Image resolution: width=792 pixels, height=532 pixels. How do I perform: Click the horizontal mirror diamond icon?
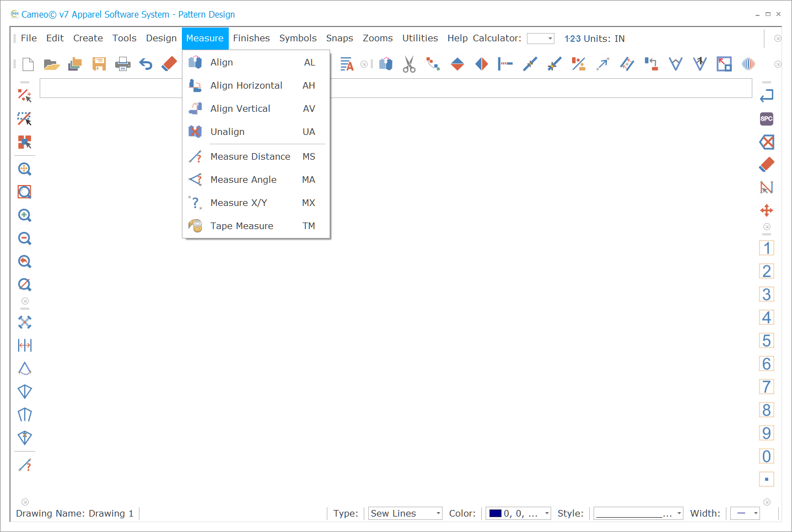tap(482, 64)
